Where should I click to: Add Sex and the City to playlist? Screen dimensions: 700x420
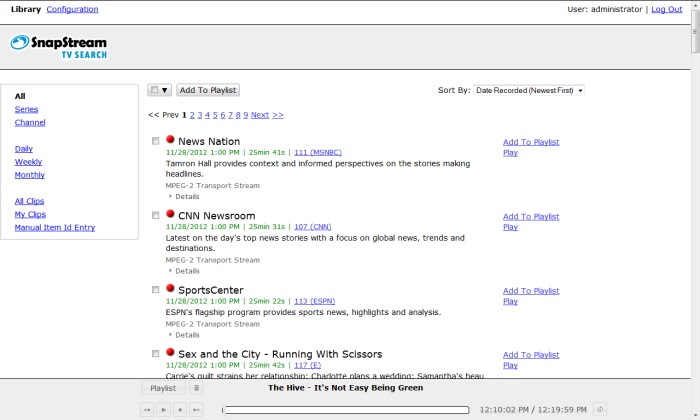tap(531, 355)
